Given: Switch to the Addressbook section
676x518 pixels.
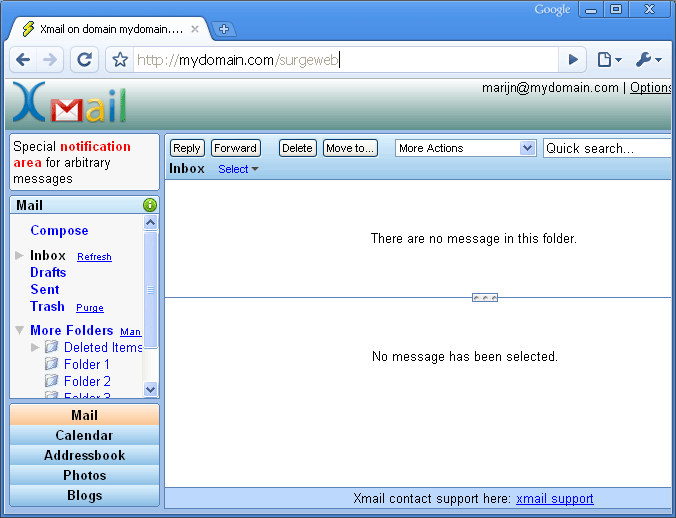Looking at the screenshot, I should pos(84,455).
